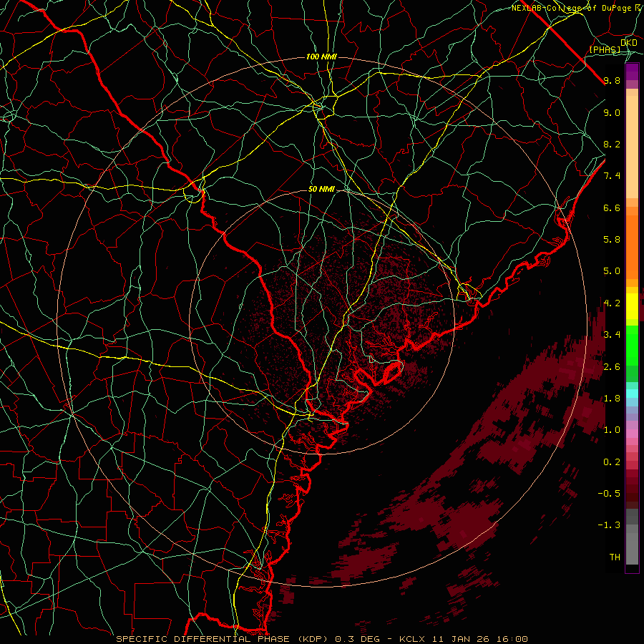Screen dimensions: 644x644
Task: Click the 50 NMI range ring label
Action: tap(321, 190)
